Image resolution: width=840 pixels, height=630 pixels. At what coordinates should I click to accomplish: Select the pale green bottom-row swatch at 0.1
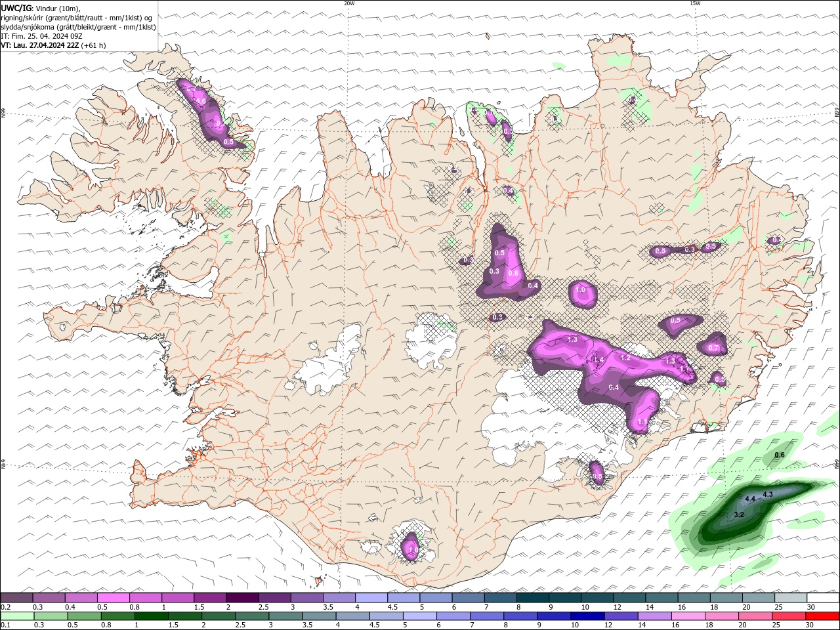point(16,616)
